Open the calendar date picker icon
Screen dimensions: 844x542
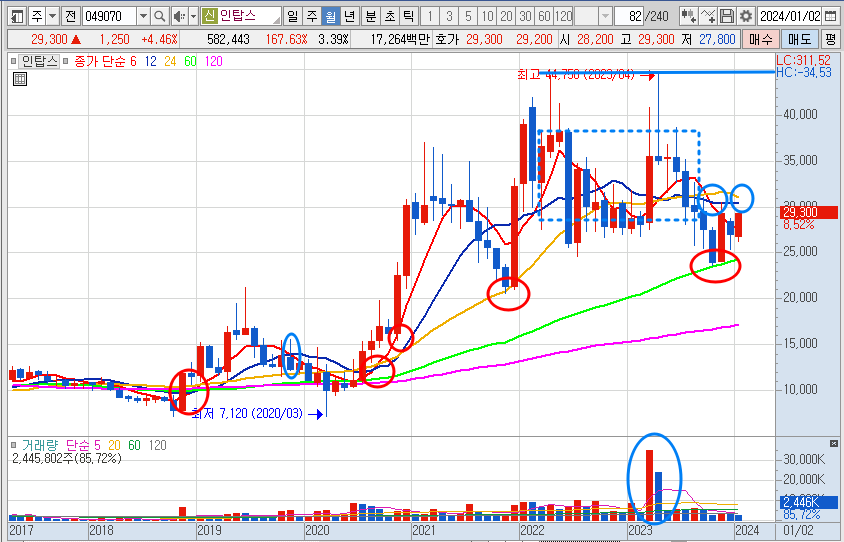(x=831, y=16)
